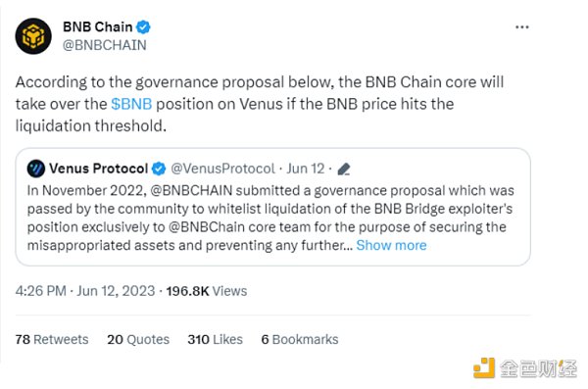Click the edited pencil icon on quoted tweet
The height and width of the screenshot is (389, 588).
(344, 170)
